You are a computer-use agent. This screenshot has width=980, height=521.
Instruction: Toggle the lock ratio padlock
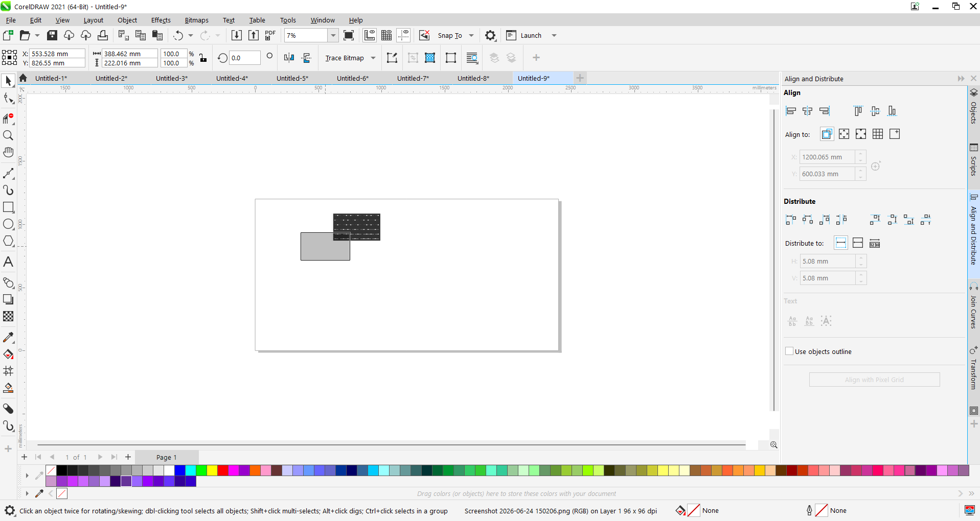(203, 58)
